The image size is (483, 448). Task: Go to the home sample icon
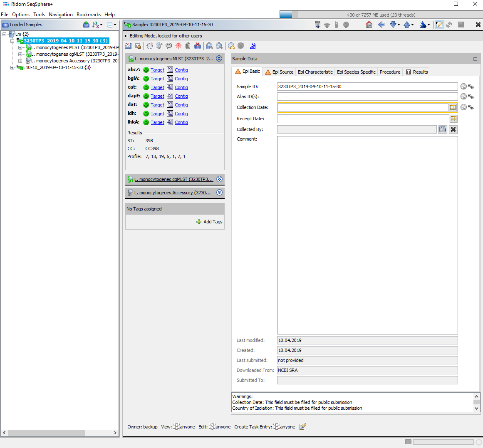(369, 25)
